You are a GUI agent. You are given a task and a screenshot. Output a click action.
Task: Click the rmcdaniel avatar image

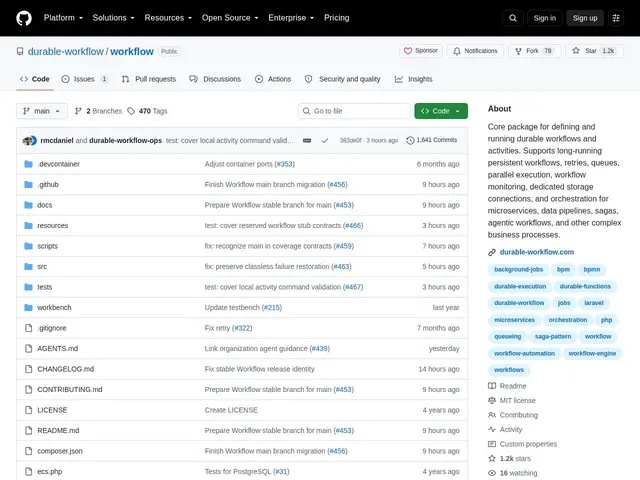click(30, 140)
